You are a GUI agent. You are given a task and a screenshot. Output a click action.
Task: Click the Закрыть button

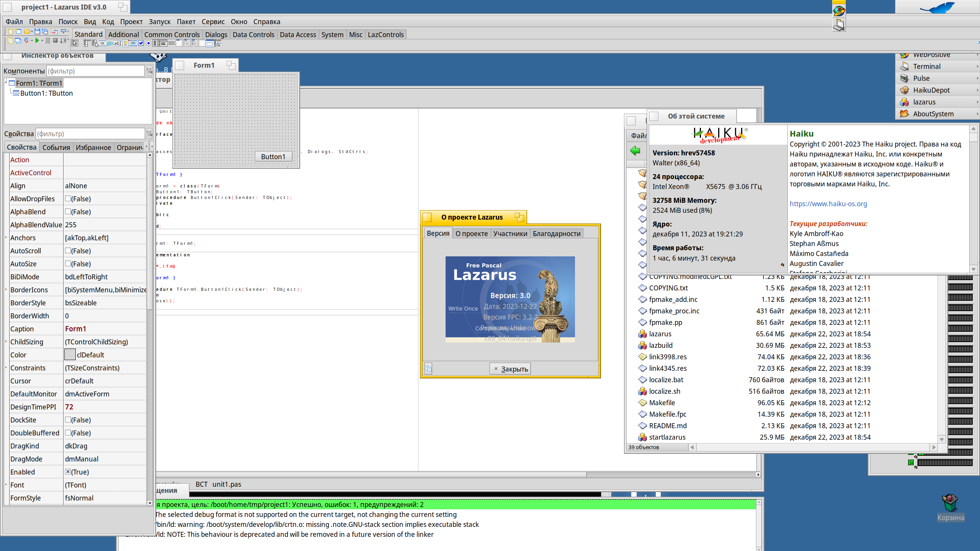pyautogui.click(x=510, y=369)
